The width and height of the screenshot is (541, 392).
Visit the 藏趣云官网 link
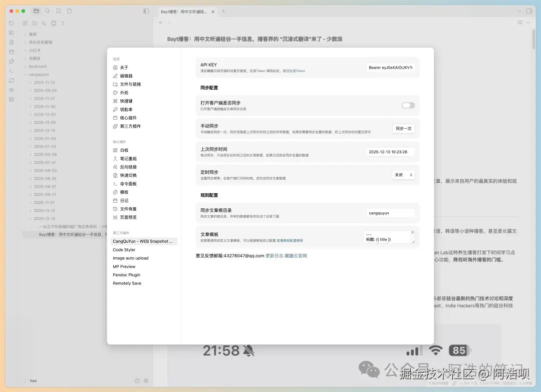click(296, 256)
